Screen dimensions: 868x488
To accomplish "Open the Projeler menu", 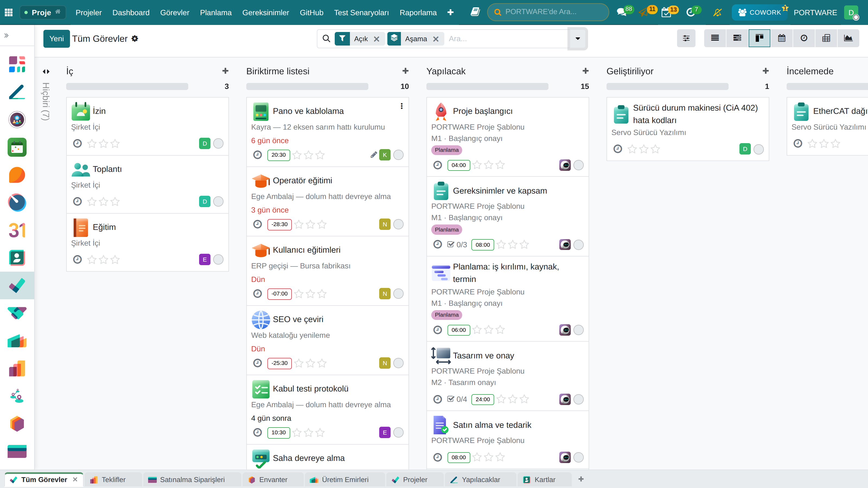I will click(x=89, y=12).
